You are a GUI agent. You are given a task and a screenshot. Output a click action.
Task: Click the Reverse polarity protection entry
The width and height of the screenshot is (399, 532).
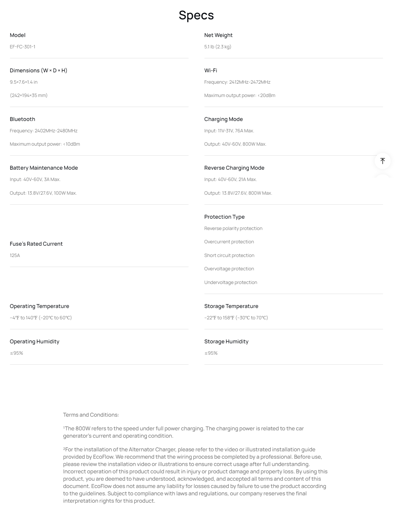233,229
